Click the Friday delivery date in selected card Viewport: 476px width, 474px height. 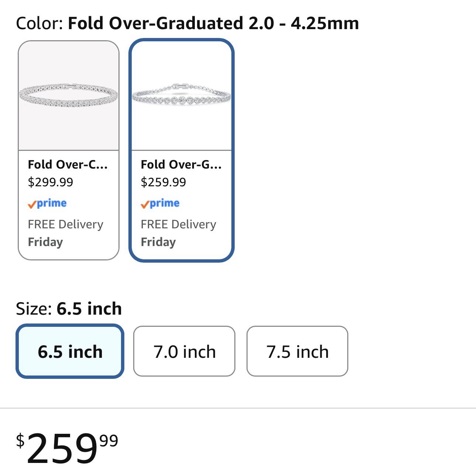158,242
